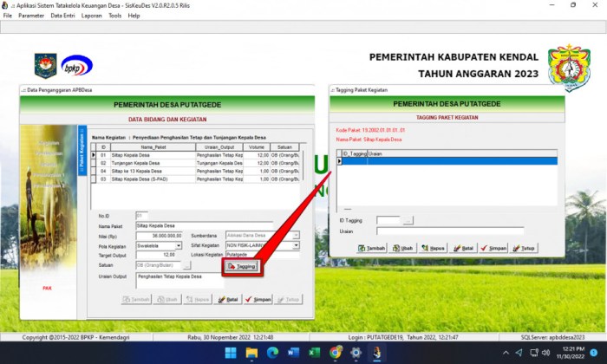This screenshot has width=607, height=364.
Task: Click the Volume column header
Action: coord(257,147)
